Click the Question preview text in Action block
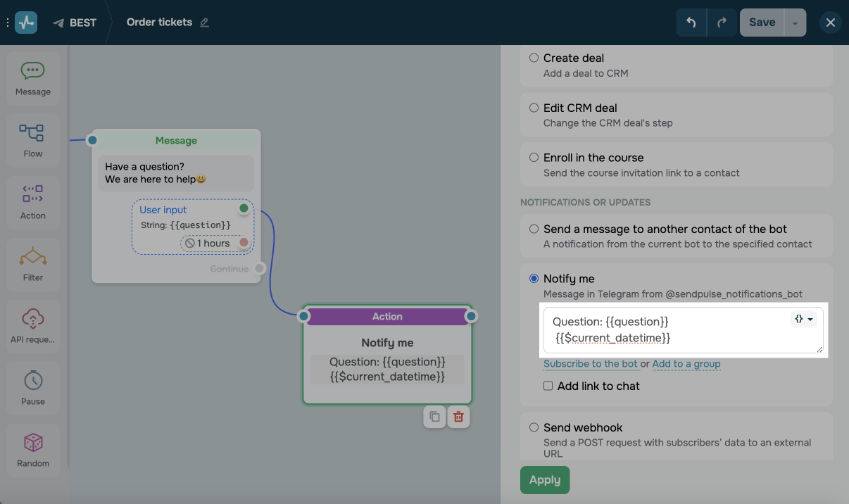The height and width of the screenshot is (504, 849). pyautogui.click(x=387, y=370)
